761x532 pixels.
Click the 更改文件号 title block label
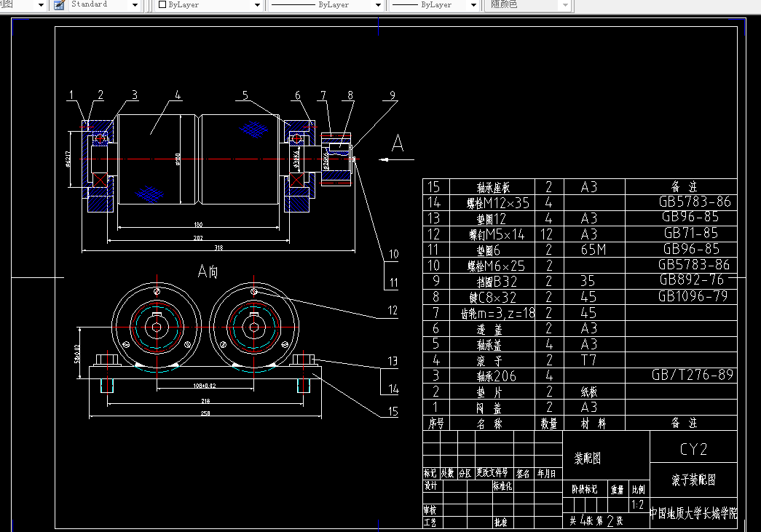tap(492, 473)
